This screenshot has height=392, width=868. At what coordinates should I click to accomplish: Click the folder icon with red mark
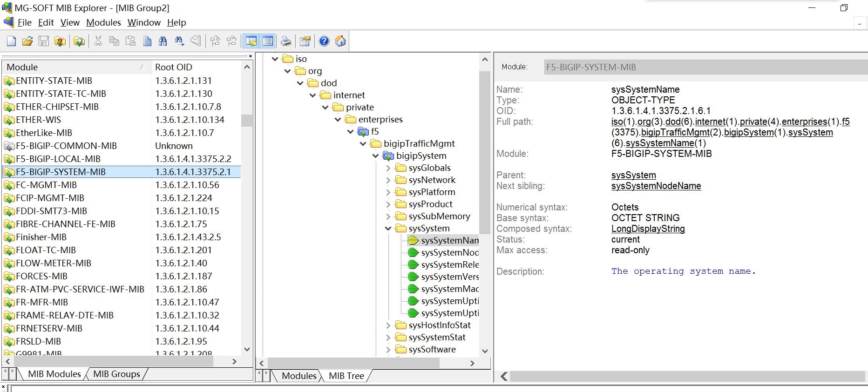click(60, 41)
